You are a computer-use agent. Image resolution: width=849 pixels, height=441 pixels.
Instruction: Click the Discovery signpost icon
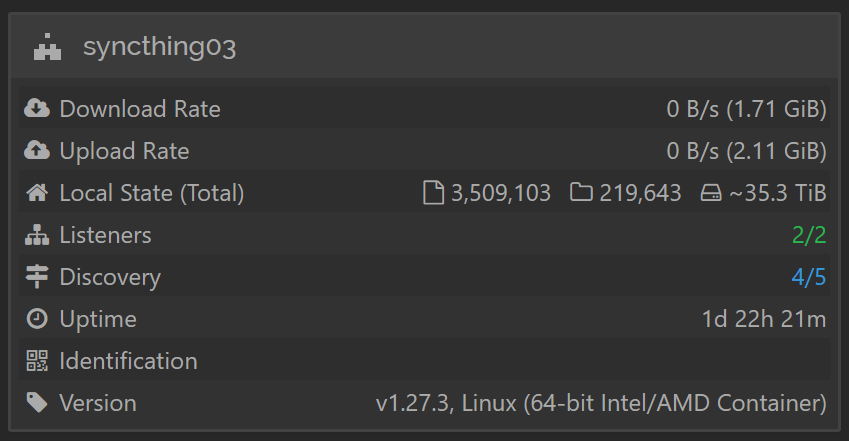pos(37,277)
